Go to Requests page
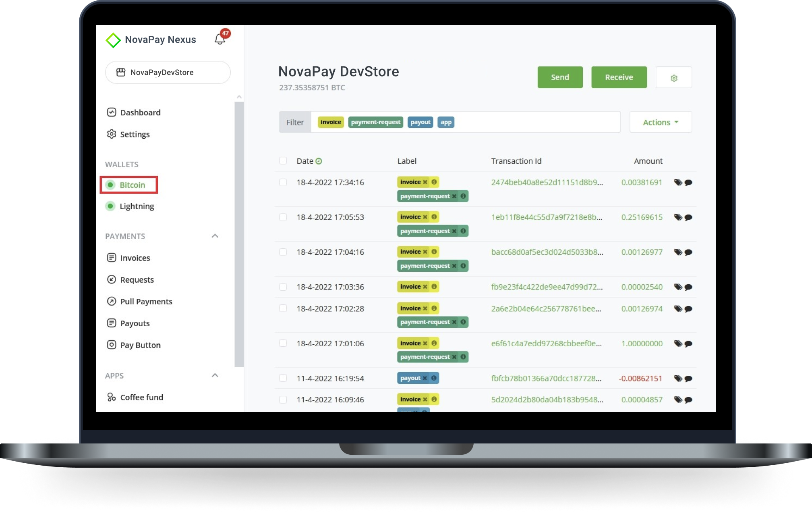 click(130, 280)
